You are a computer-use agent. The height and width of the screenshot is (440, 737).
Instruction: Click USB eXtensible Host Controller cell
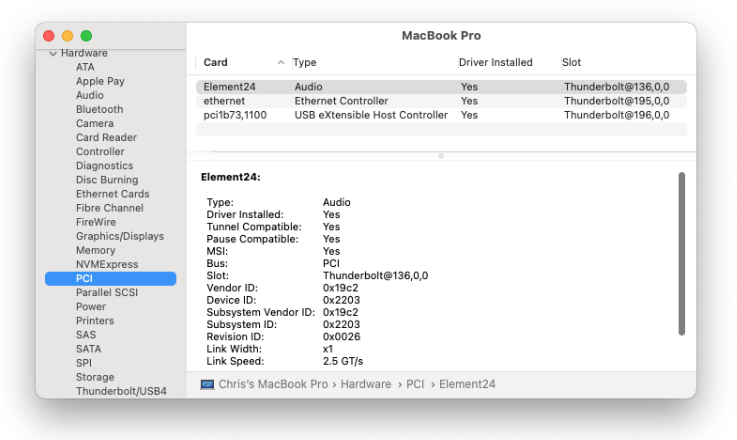[x=371, y=115]
